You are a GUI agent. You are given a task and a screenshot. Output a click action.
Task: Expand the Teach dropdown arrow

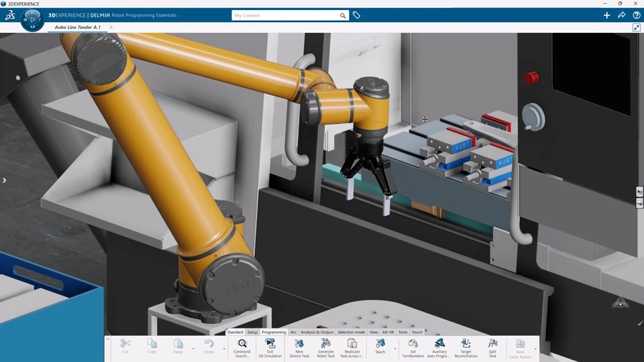395,349
